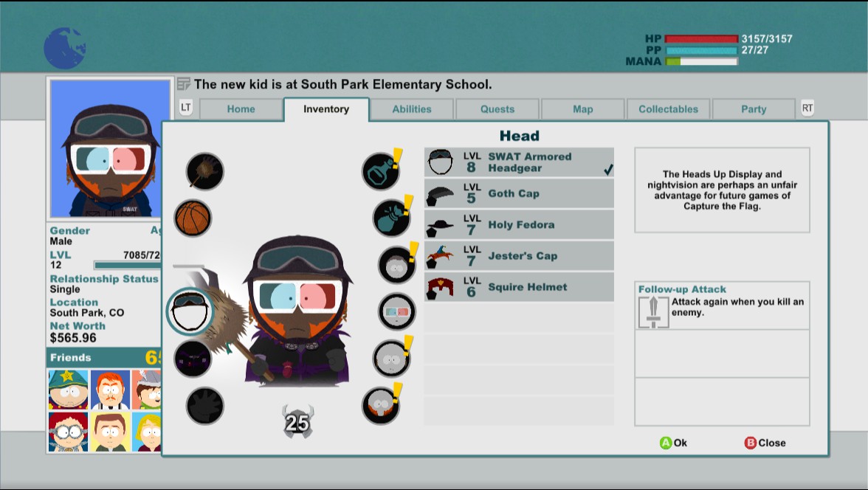Open the gloves equipment slot

pos(204,405)
